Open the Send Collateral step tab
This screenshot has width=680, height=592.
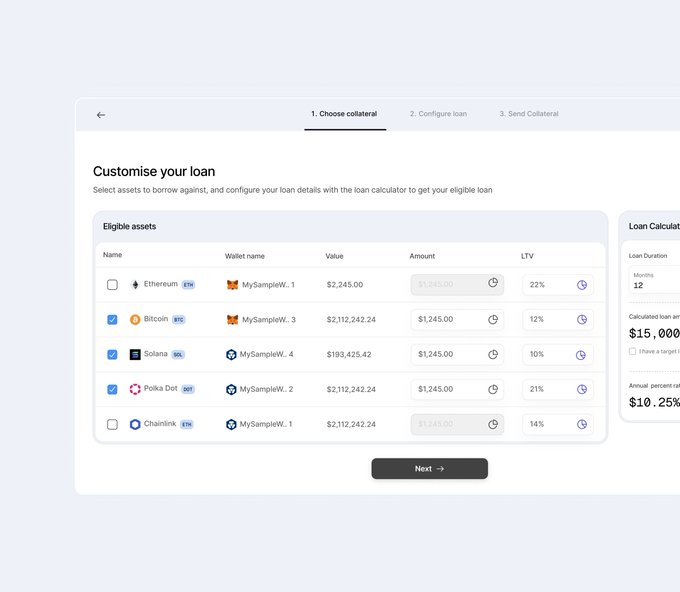coord(529,114)
